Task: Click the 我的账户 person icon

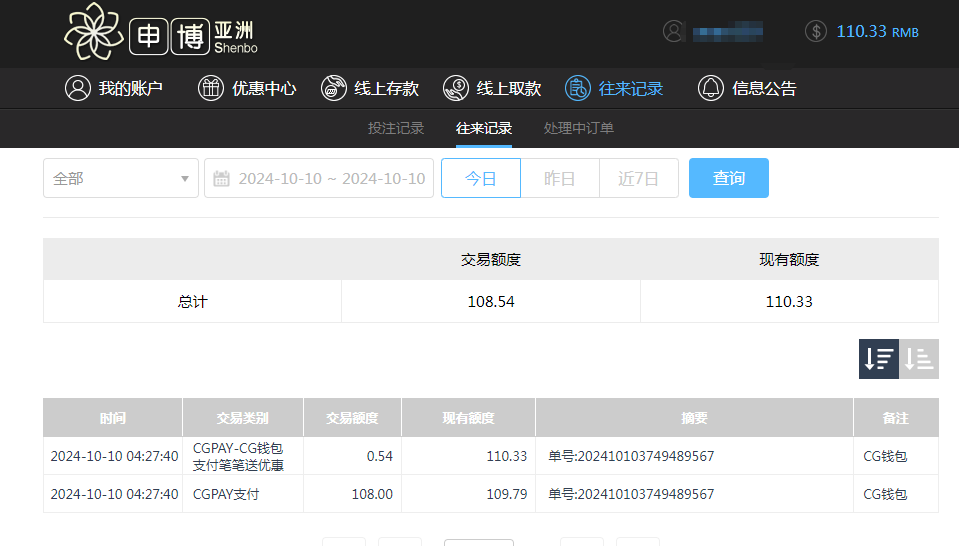Action: click(77, 88)
